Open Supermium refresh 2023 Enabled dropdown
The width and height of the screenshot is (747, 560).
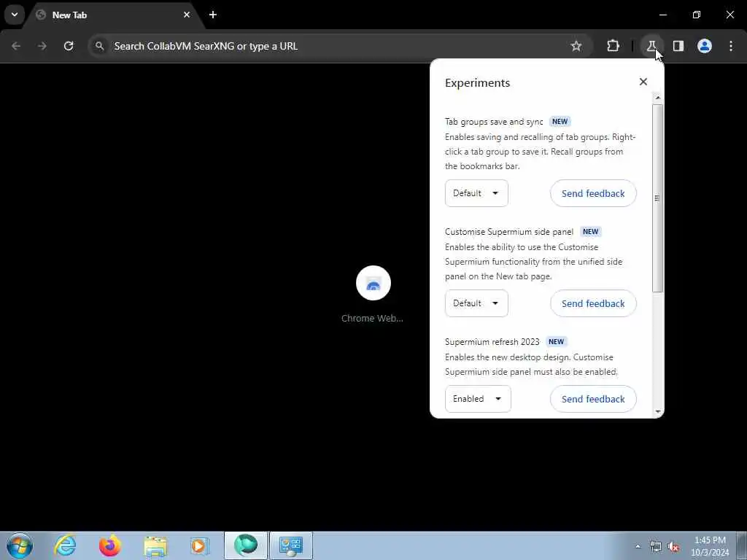pyautogui.click(x=478, y=399)
